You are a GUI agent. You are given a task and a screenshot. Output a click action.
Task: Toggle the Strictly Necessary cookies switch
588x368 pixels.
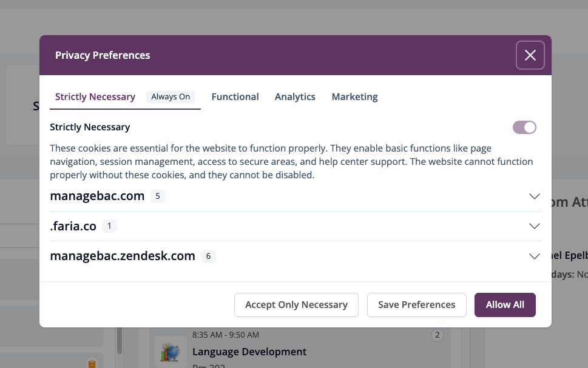(x=524, y=127)
